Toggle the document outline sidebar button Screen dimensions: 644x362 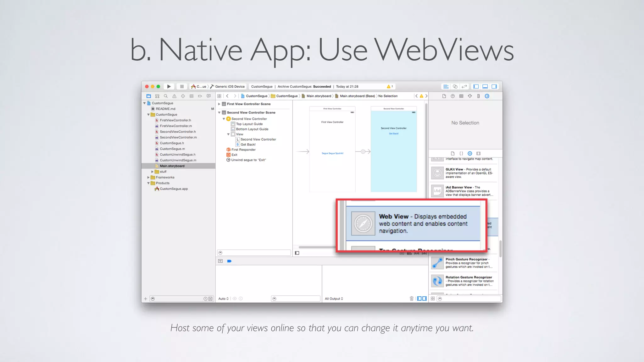click(x=297, y=253)
